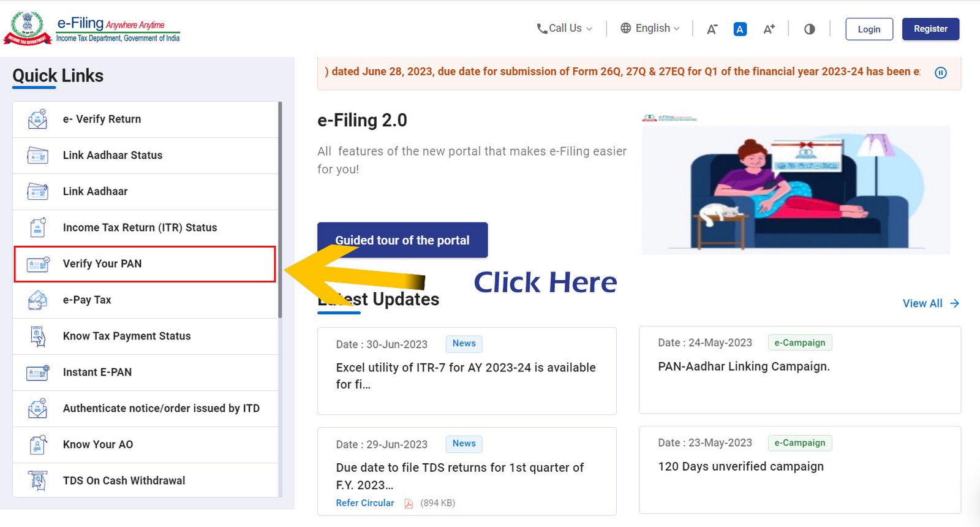Open Know Tax Payment Status link
The height and width of the screenshot is (527, 980).
145,336
